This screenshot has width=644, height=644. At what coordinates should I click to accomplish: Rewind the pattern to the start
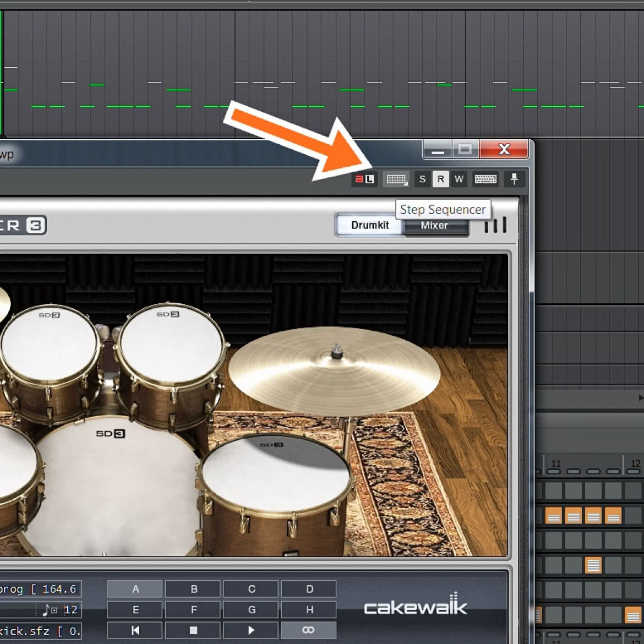point(135,630)
